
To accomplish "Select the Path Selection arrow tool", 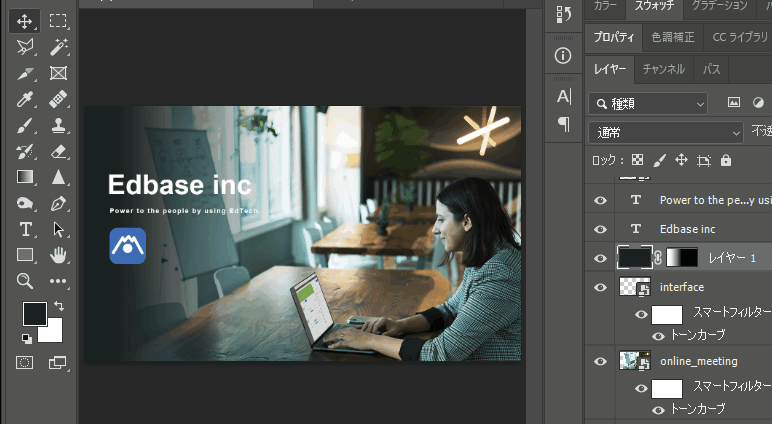I will (x=58, y=229).
